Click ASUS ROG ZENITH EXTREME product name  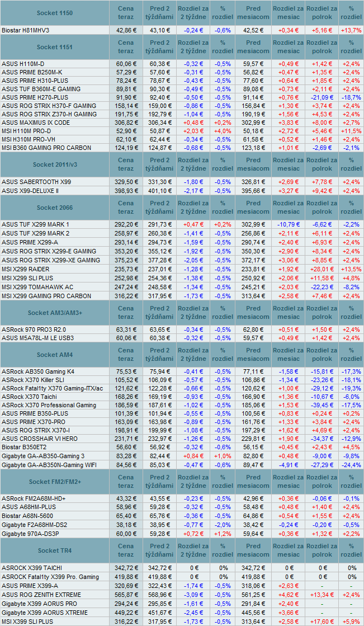point(41,594)
